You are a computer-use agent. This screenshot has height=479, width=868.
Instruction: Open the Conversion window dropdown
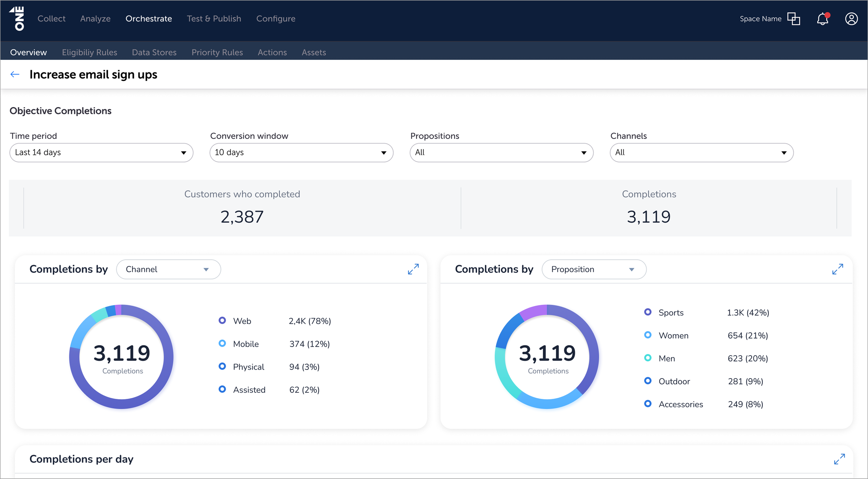[x=301, y=152]
